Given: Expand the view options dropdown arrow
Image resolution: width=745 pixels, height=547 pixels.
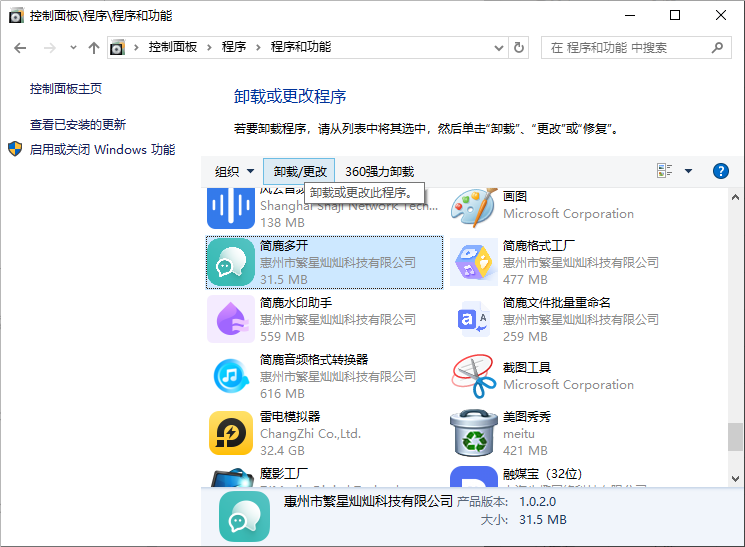Looking at the screenshot, I should [688, 171].
